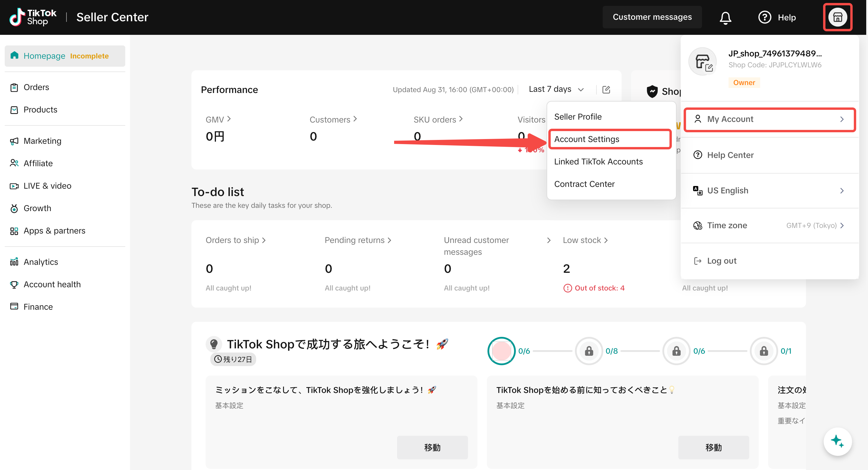This screenshot has height=470, width=868.
Task: Open Help Center from profile menu
Action: [769, 155]
